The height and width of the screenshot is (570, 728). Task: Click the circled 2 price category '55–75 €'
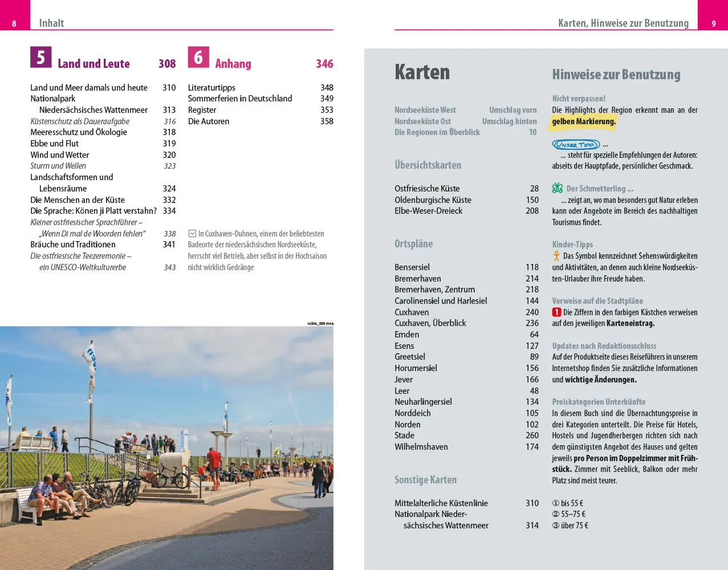tap(568, 514)
